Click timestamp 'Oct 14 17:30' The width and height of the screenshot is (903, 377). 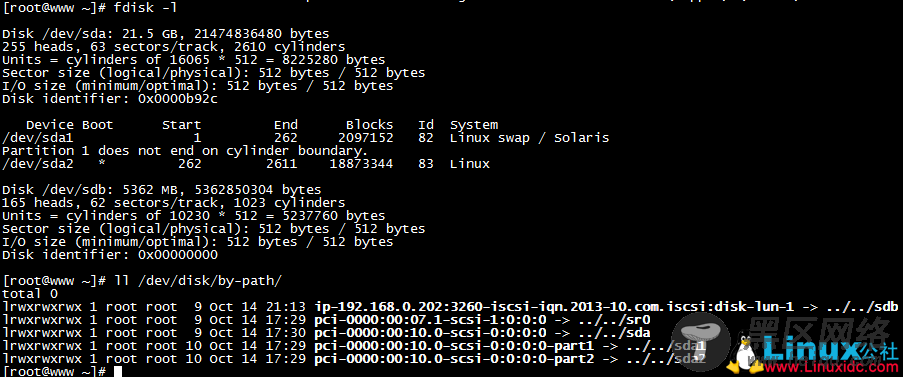click(x=258, y=333)
